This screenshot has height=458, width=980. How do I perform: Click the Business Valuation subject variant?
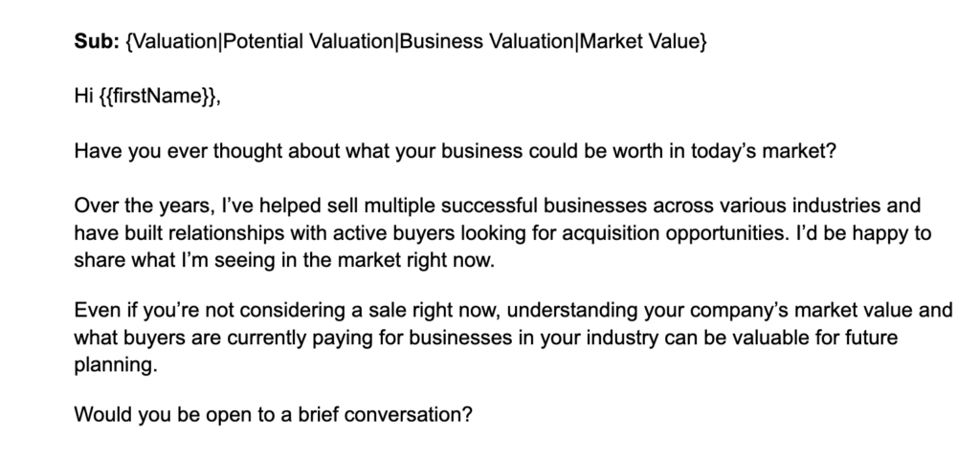click(x=486, y=42)
